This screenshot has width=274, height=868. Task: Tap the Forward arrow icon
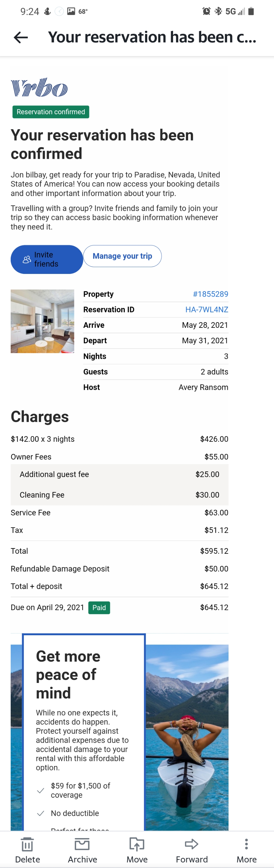pyautogui.click(x=191, y=844)
